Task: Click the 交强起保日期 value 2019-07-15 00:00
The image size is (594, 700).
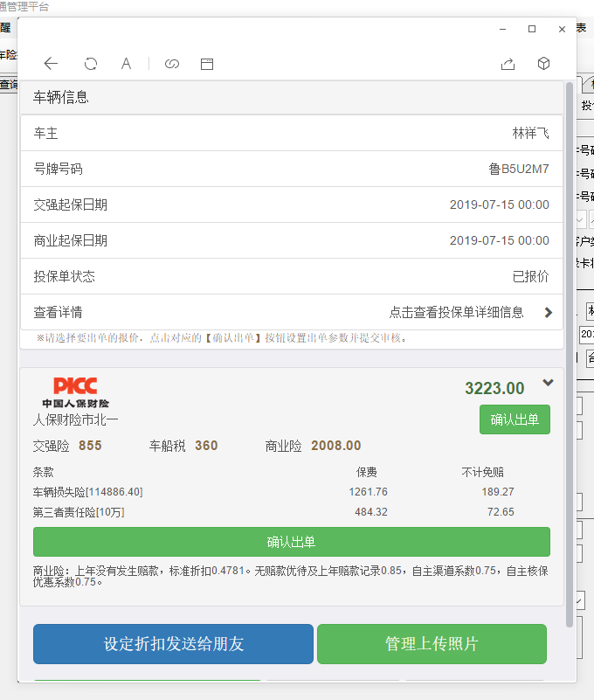Action: pyautogui.click(x=500, y=204)
